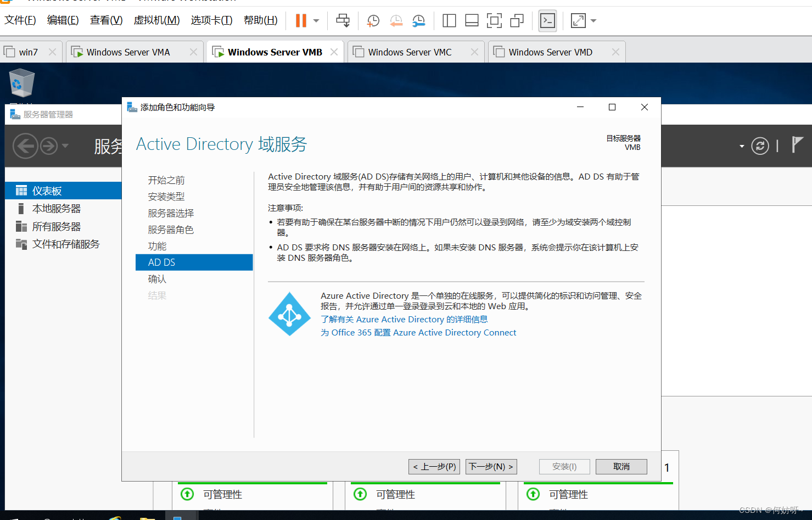Screen dimensions: 812x520
Task: Click the send Ctrl+Alt+Del toolbar icon
Action: click(x=343, y=21)
